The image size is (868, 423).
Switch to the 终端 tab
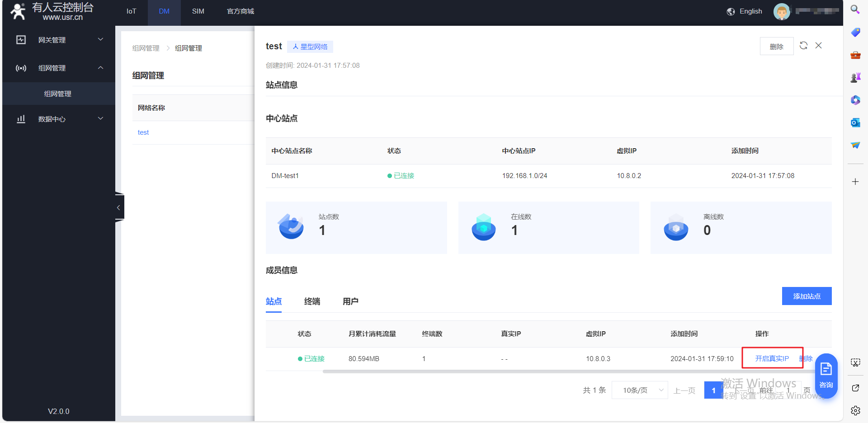coord(312,301)
